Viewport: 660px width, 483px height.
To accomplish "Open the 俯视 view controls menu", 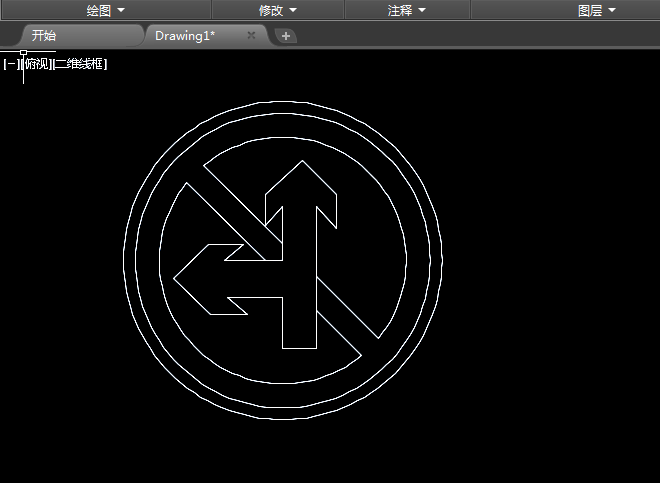I will point(37,64).
